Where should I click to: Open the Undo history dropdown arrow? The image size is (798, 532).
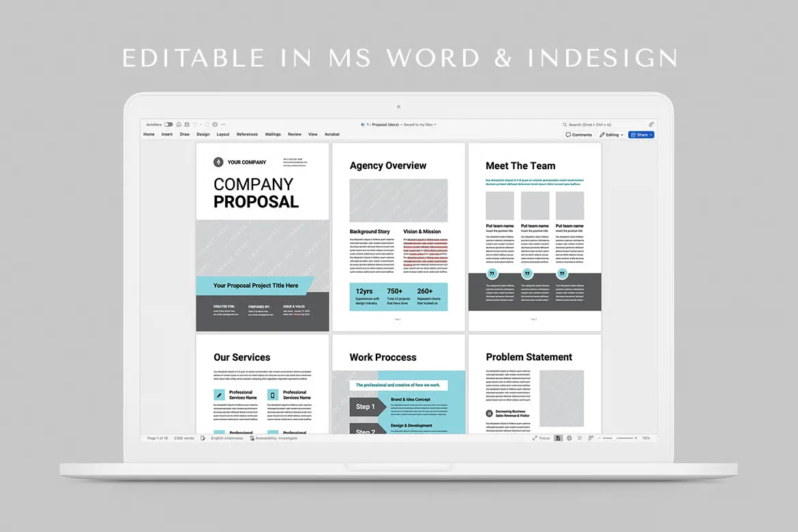(x=201, y=124)
